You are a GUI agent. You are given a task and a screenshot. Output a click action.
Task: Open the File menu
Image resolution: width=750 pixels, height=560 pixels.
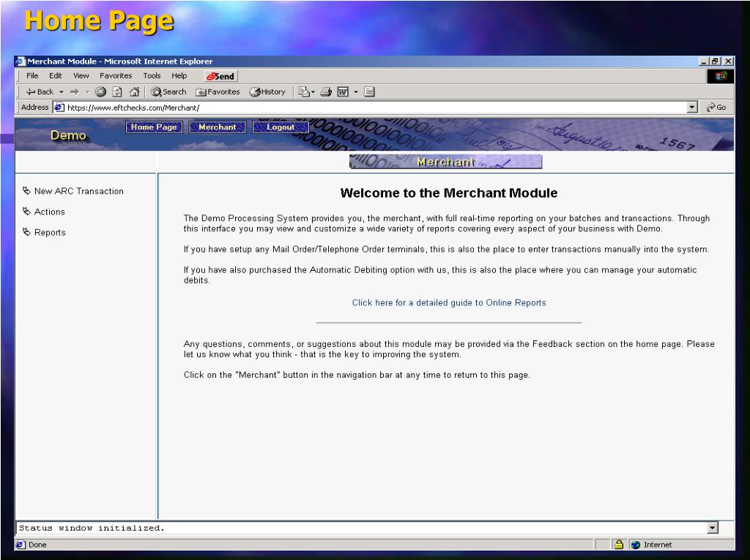(32, 75)
